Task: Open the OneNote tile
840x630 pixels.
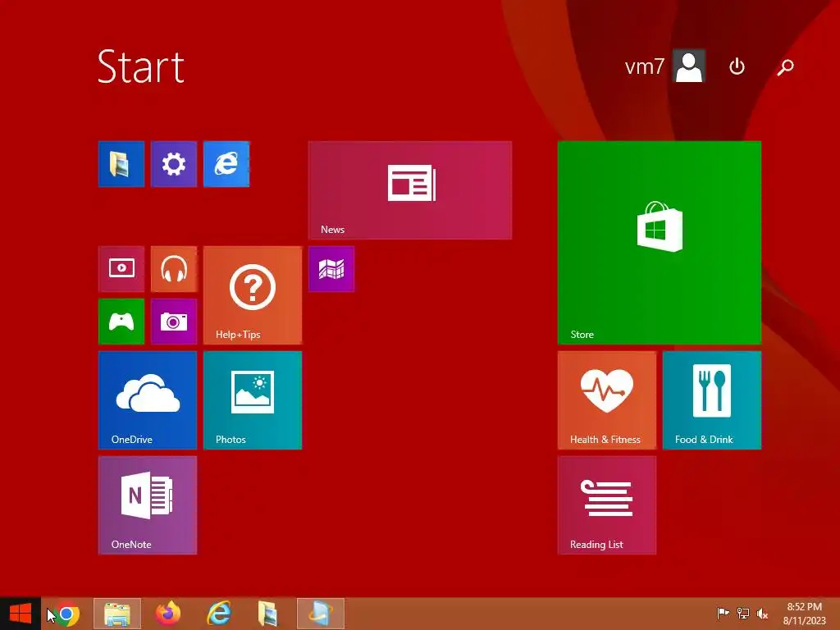Action: point(148,505)
